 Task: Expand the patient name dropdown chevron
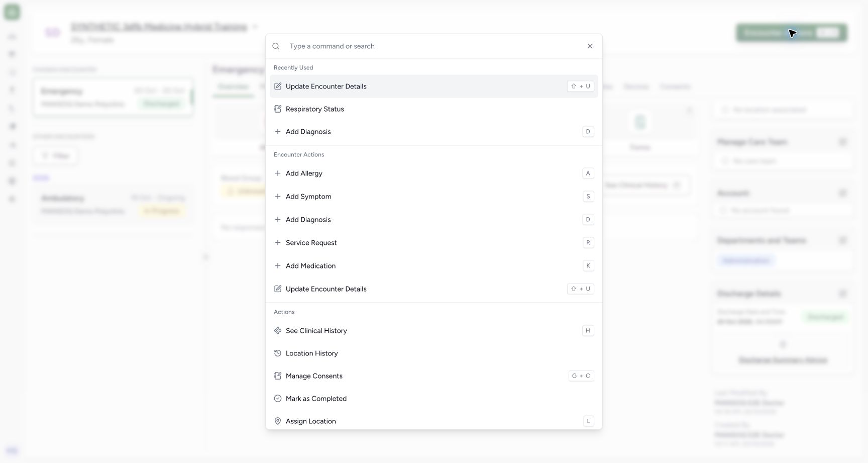point(255,27)
